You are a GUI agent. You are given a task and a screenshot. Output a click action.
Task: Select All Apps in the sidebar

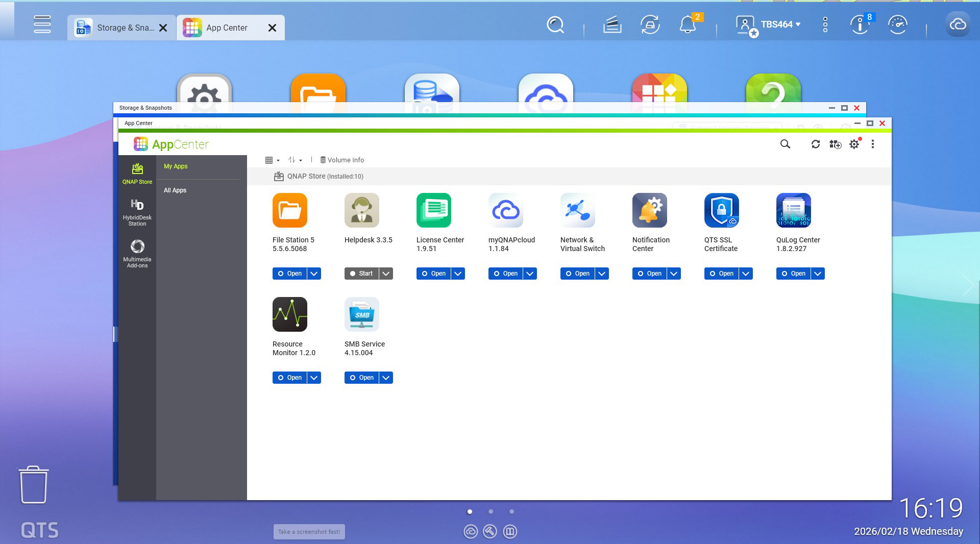pyautogui.click(x=175, y=190)
